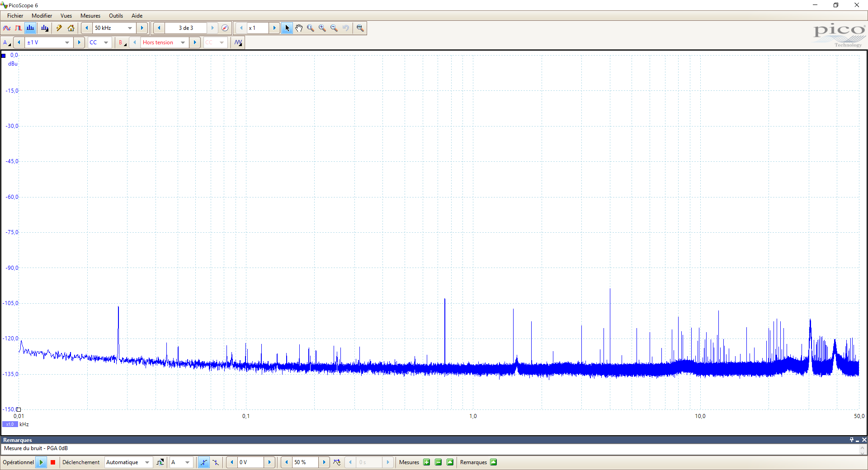Decrease channel A ±1 V range
Viewport: 868px width, 470px height.
pyautogui.click(x=19, y=42)
